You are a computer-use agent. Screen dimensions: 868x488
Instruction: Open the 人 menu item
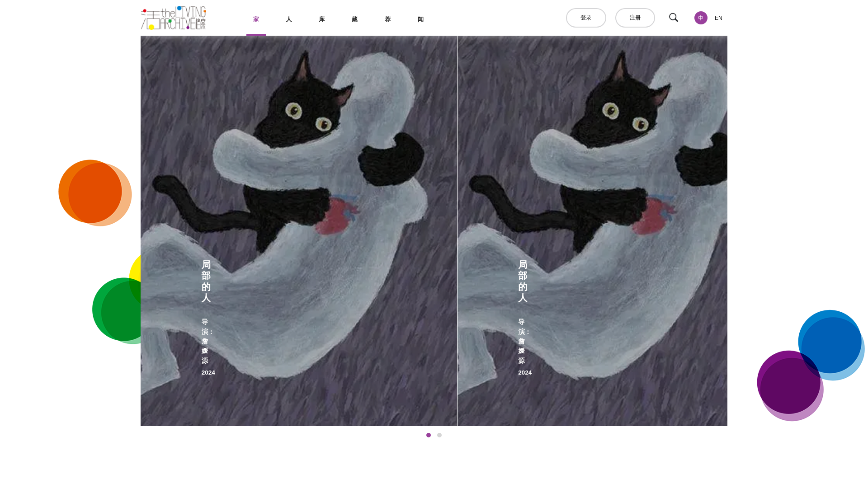pyautogui.click(x=289, y=19)
